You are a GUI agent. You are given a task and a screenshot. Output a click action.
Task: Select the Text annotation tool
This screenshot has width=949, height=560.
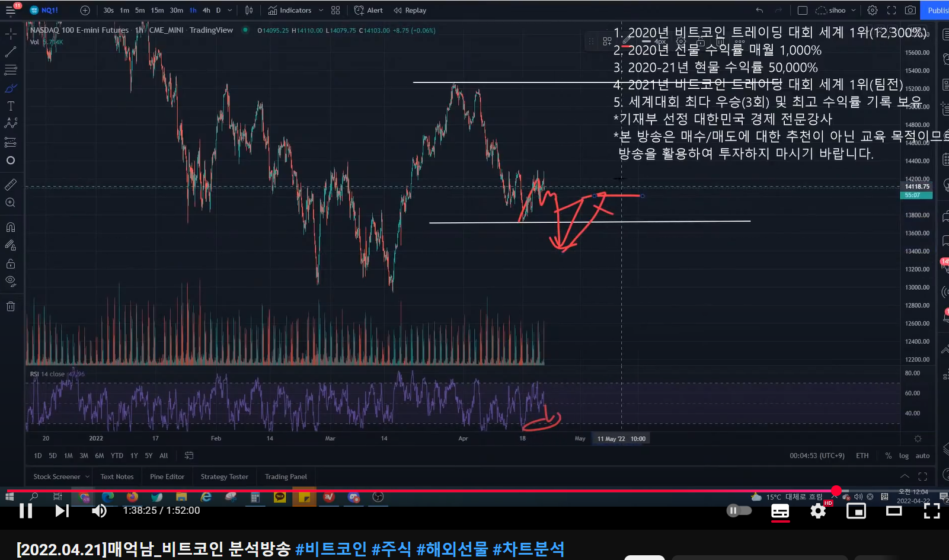(11, 106)
